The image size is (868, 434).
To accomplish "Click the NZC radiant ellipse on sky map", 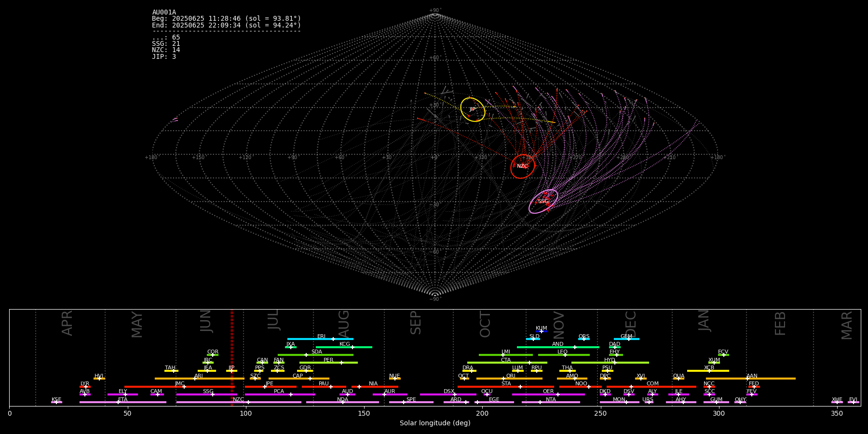I will pyautogui.click(x=523, y=166).
